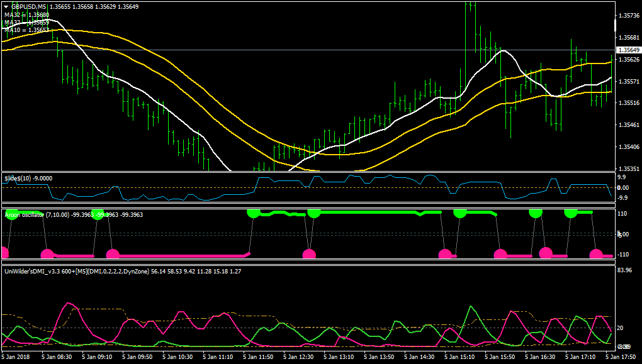Image resolution: width=642 pixels, height=364 pixels.
Task: Click the pink Aroon dot near 12:30
Action: (309, 255)
